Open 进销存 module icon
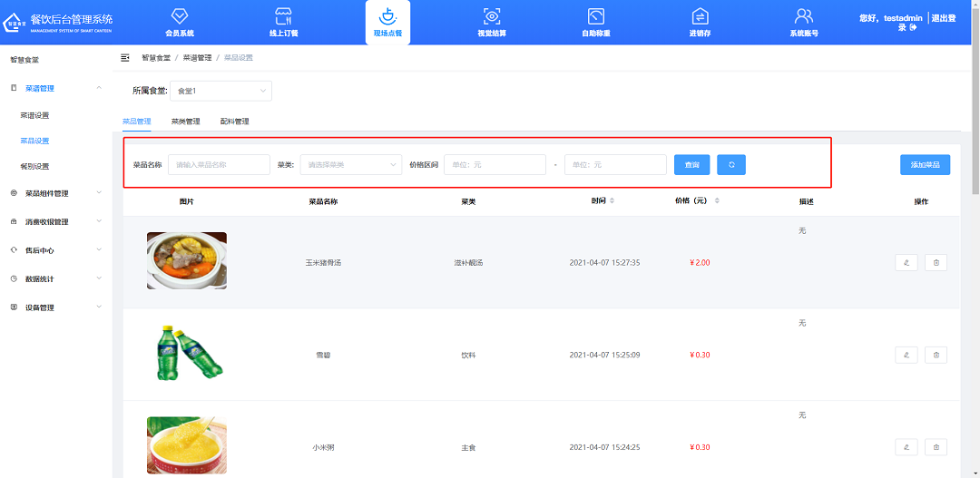The image size is (980, 478). pyautogui.click(x=700, y=16)
